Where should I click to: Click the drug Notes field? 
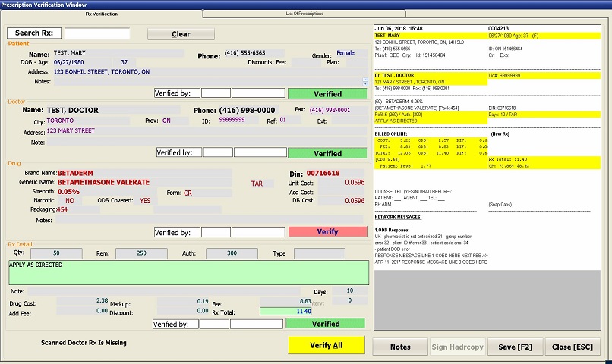[x=210, y=220]
